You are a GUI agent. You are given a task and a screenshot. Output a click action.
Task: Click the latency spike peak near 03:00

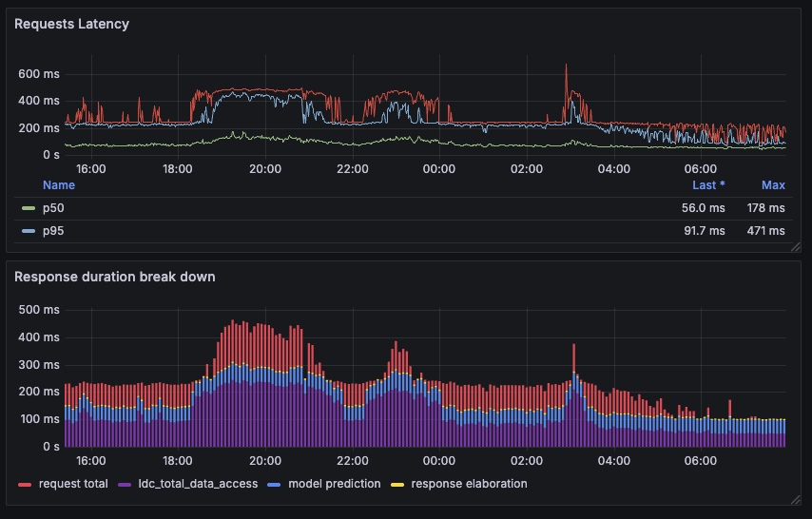click(566, 66)
